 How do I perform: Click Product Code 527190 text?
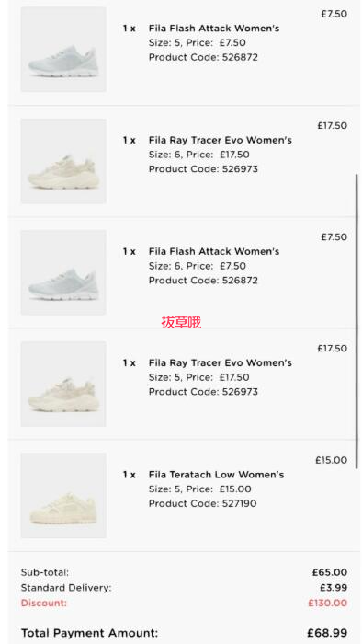coord(203,503)
